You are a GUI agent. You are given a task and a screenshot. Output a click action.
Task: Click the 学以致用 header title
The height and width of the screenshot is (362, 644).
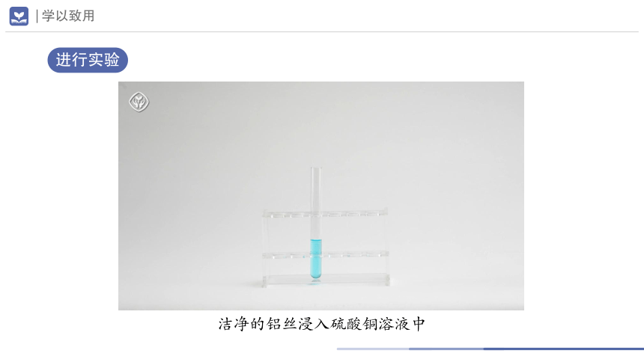(x=68, y=16)
